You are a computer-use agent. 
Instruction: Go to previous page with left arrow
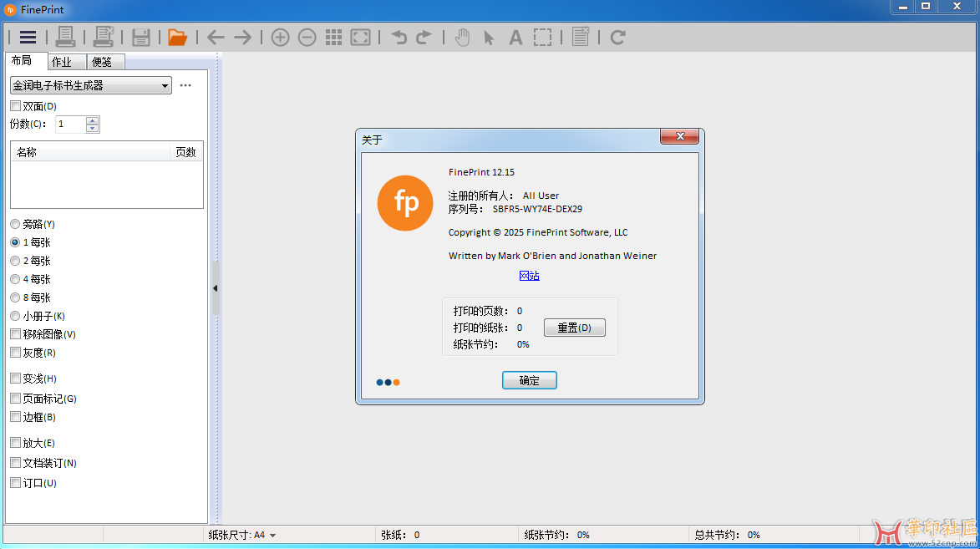point(216,38)
